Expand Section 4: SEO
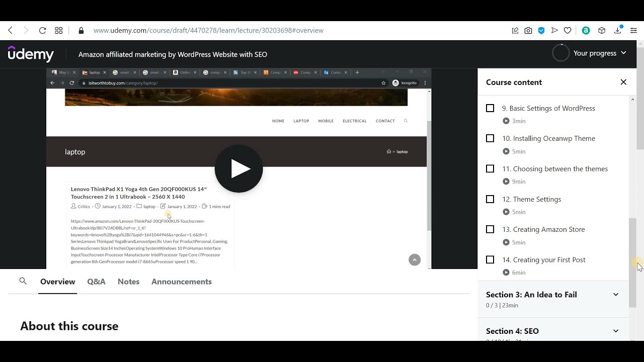The width and height of the screenshot is (644, 362). click(x=615, y=331)
